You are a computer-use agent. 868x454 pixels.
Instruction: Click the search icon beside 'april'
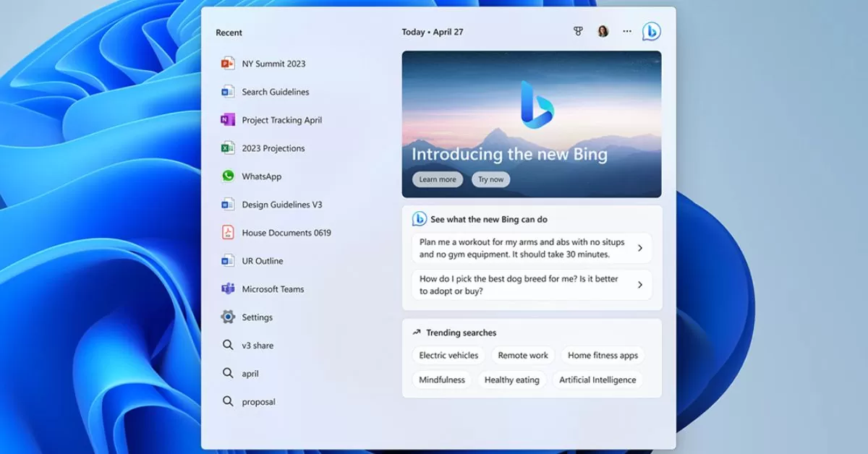(228, 374)
